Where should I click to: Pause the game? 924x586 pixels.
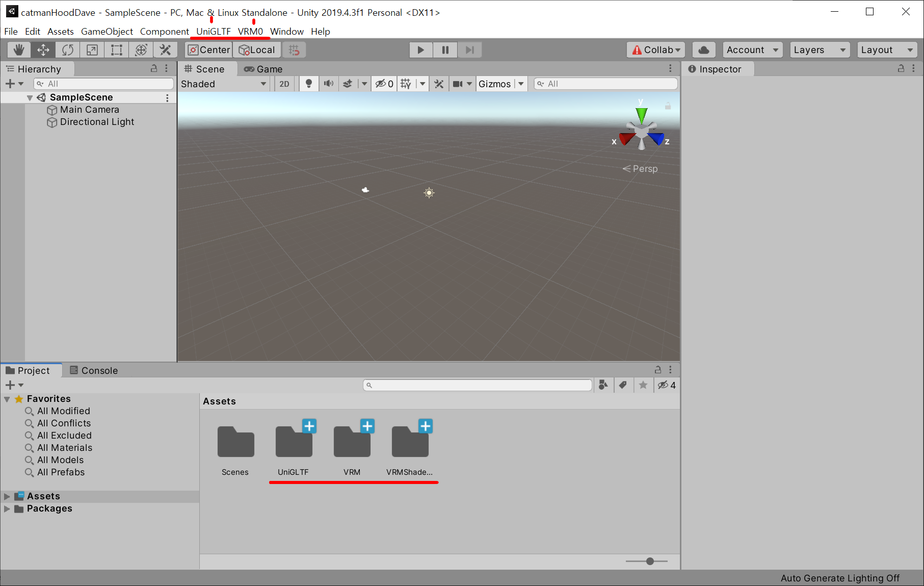445,50
